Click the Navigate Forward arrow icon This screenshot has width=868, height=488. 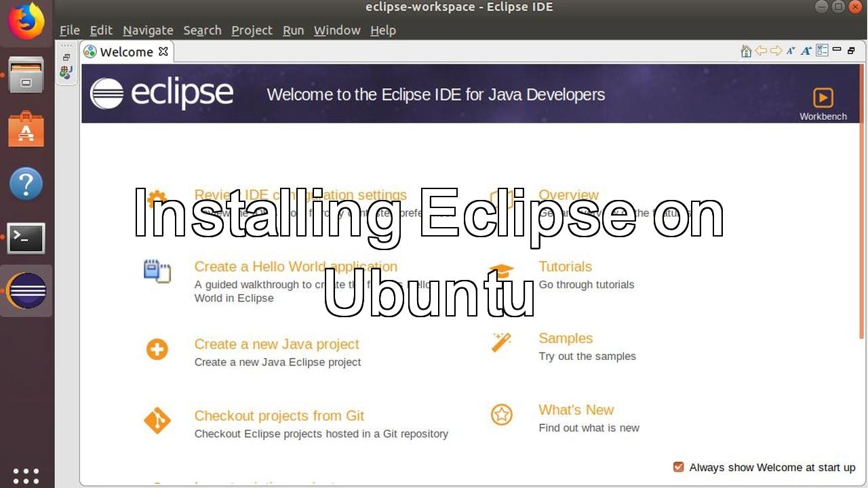pos(776,51)
